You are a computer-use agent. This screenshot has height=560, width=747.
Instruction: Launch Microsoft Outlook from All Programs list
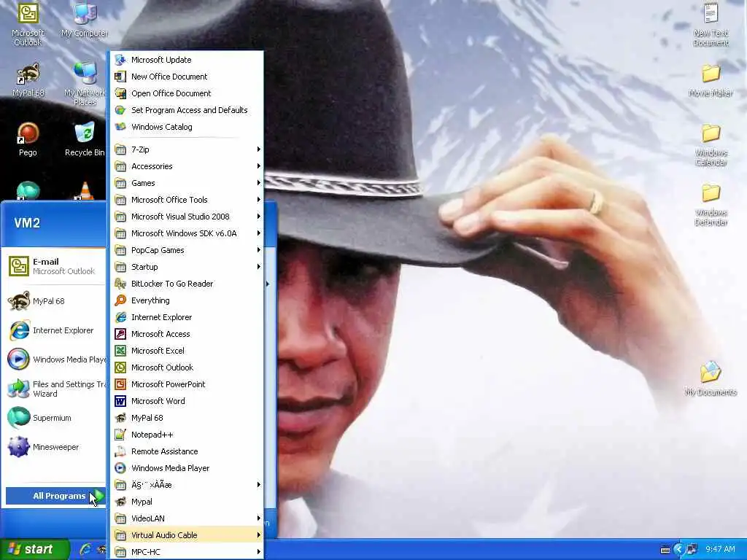pyautogui.click(x=187, y=367)
